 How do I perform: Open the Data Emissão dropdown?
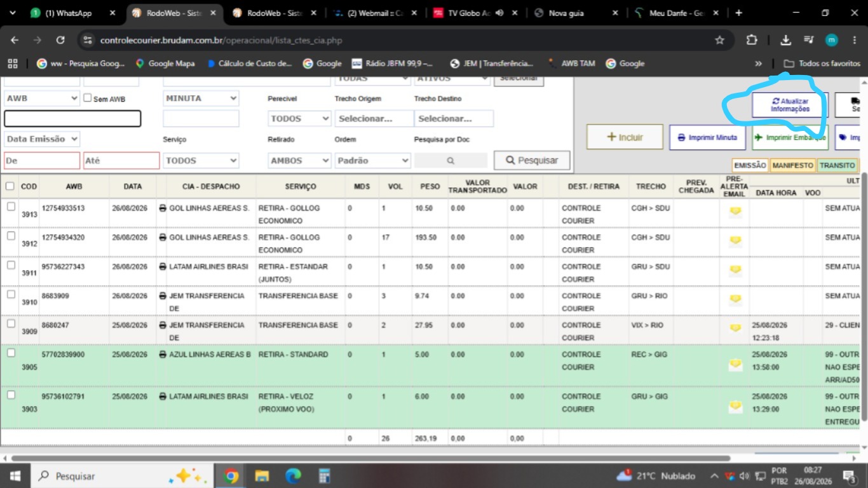point(42,139)
